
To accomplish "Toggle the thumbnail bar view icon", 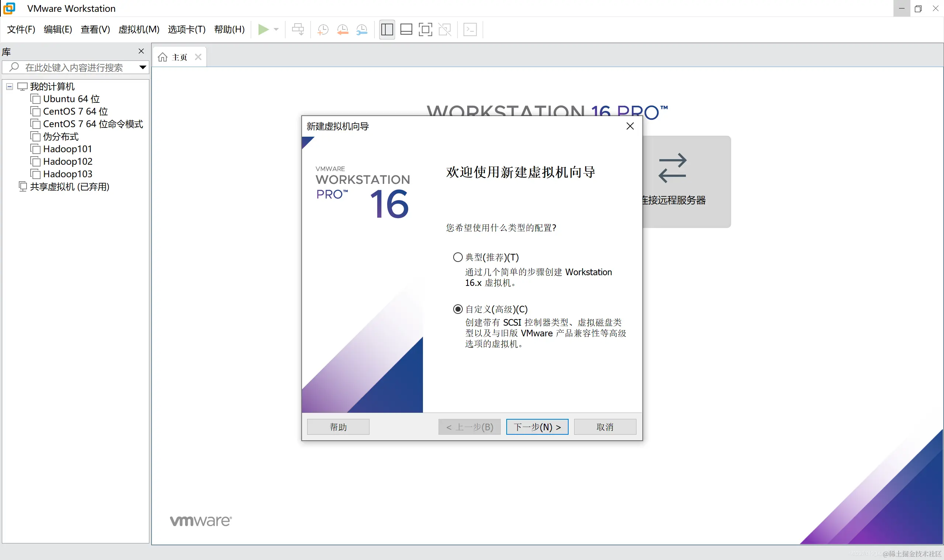I will (406, 29).
